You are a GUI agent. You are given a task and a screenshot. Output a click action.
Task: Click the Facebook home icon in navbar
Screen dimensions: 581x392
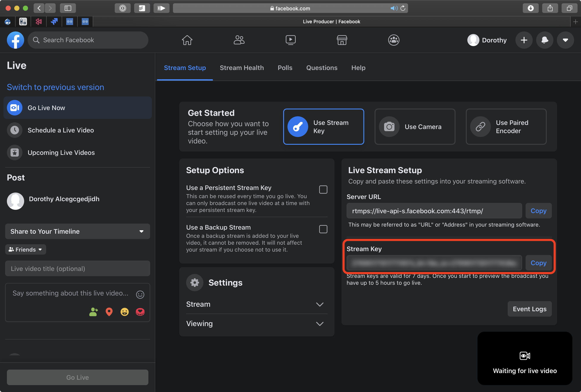pyautogui.click(x=187, y=40)
